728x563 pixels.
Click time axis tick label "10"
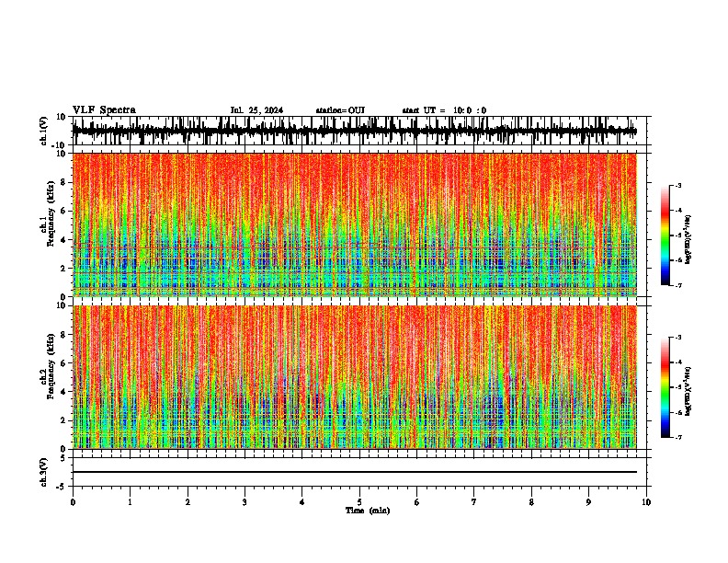(x=646, y=502)
